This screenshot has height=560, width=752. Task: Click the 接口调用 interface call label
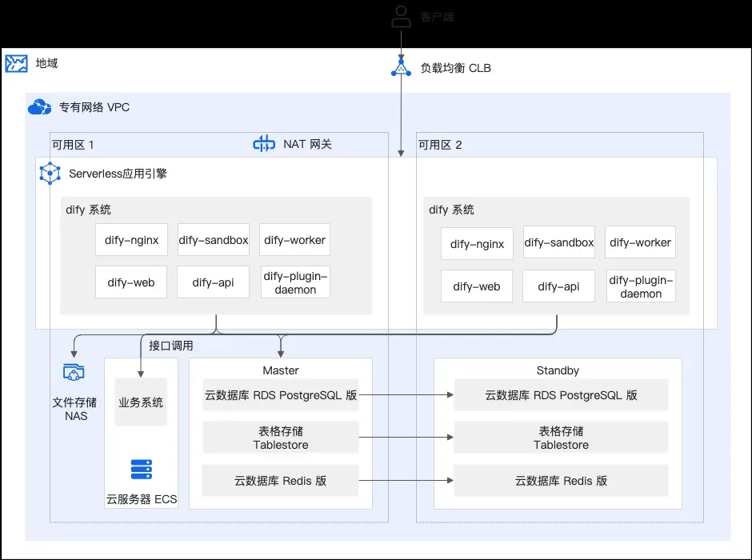tap(171, 346)
